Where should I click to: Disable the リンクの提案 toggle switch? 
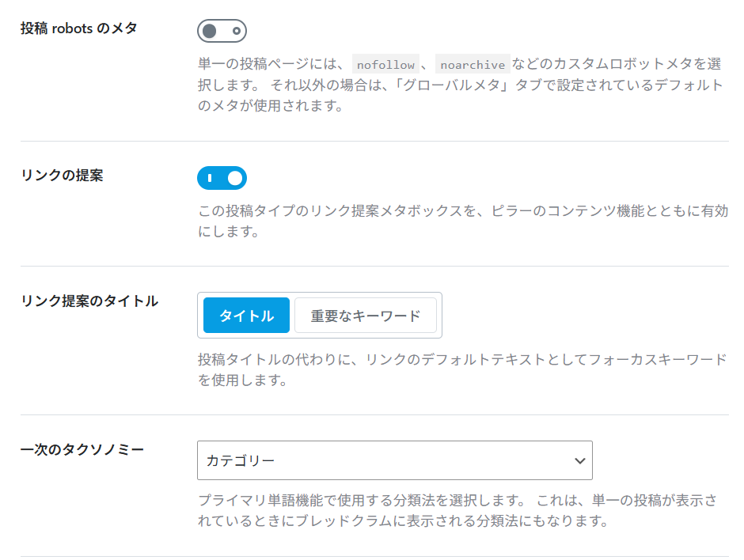click(x=222, y=178)
